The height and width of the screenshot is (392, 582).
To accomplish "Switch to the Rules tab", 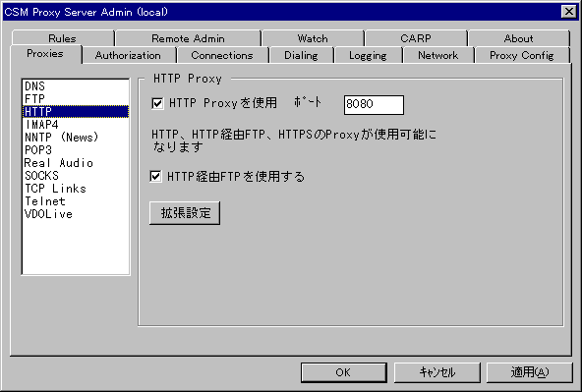I will 62,38.
